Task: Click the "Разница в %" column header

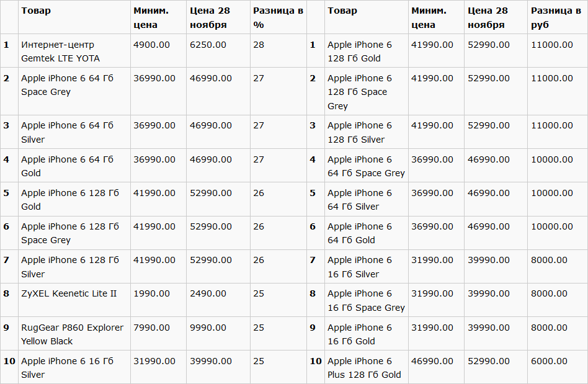Action: pyautogui.click(x=277, y=17)
